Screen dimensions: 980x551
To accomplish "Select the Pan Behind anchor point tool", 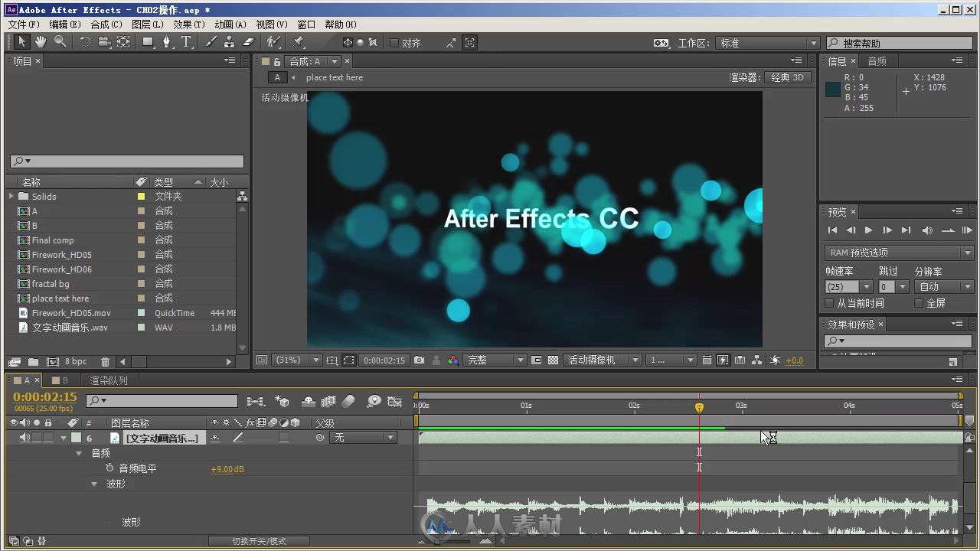I will (x=123, y=42).
